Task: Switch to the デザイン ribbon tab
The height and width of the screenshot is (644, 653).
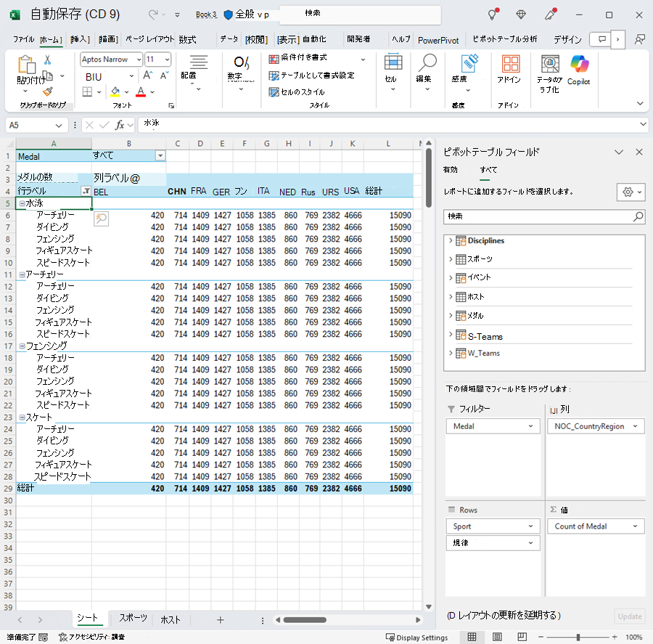Action: (567, 40)
